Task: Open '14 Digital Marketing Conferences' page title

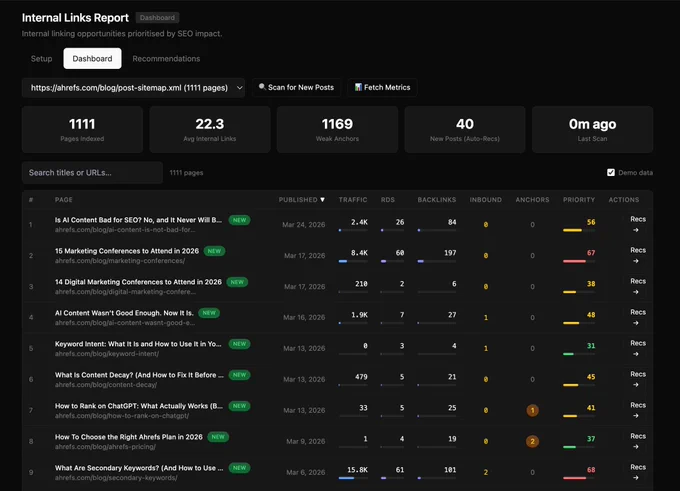Action: point(138,282)
